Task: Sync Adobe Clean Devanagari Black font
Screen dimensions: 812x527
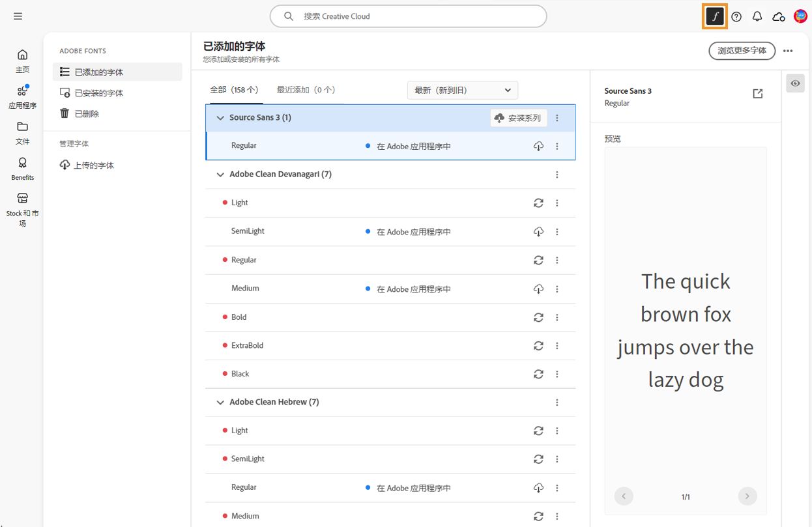Action: (x=538, y=374)
